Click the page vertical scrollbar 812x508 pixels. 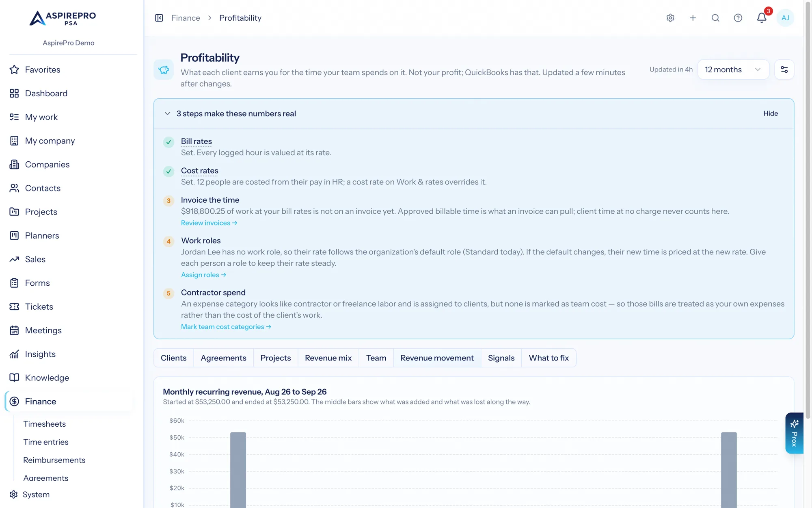[808, 209]
